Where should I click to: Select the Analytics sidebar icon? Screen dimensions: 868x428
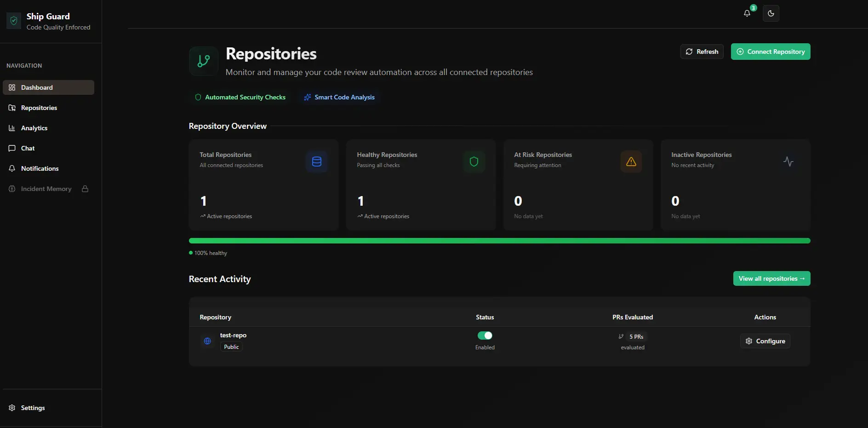click(x=12, y=128)
